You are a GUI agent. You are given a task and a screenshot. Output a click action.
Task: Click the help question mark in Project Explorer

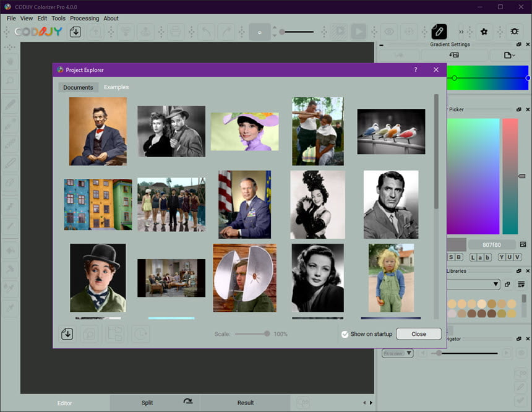416,69
